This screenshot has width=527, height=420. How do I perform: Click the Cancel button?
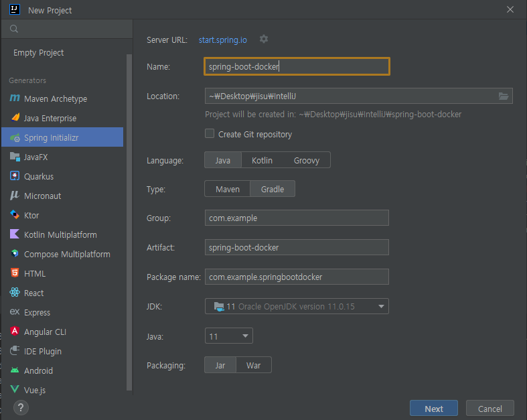coord(490,409)
